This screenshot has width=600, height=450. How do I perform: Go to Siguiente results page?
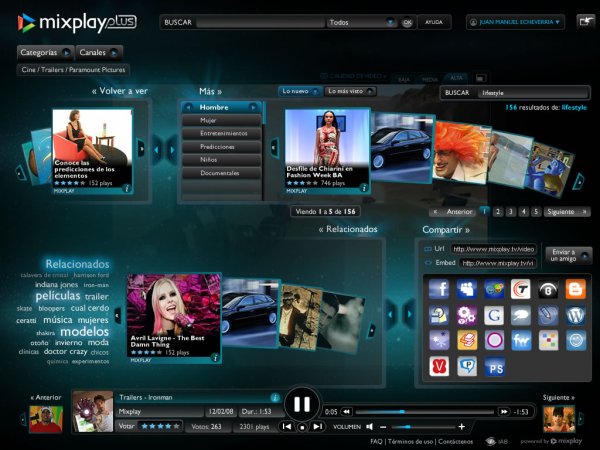point(566,212)
